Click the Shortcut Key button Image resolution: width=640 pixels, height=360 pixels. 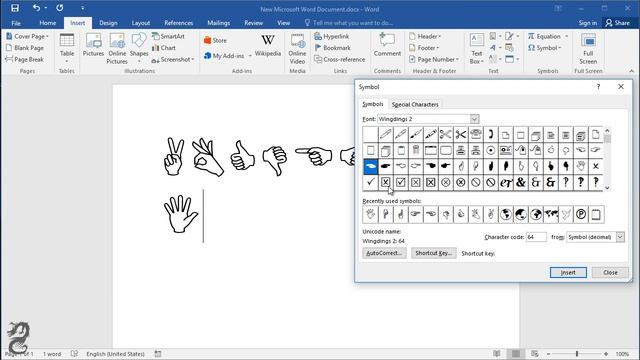pyautogui.click(x=433, y=253)
